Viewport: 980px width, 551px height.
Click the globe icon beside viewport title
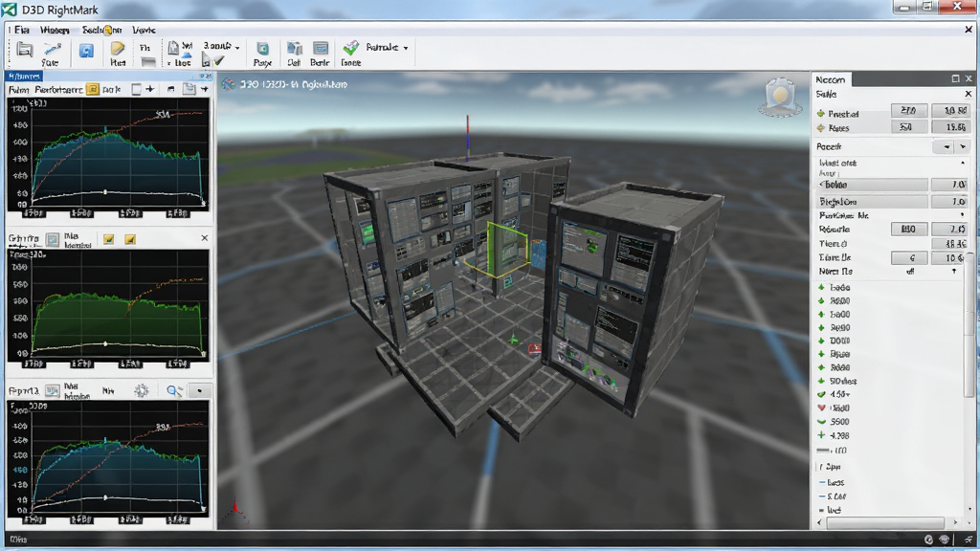[x=228, y=84]
